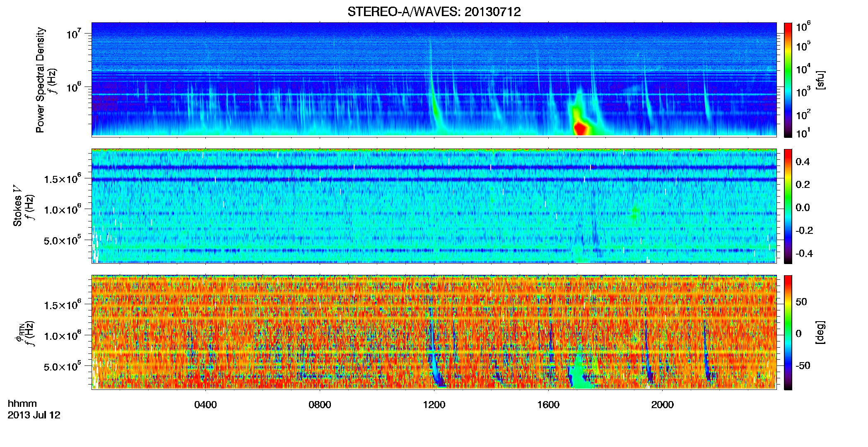
Task: Click the 1200 time axis label
Action: coord(434,405)
